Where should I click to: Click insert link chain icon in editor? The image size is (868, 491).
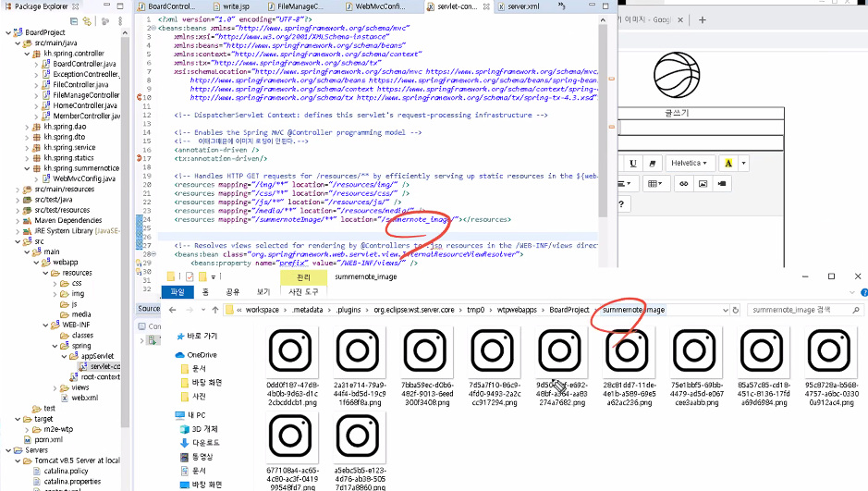[684, 184]
